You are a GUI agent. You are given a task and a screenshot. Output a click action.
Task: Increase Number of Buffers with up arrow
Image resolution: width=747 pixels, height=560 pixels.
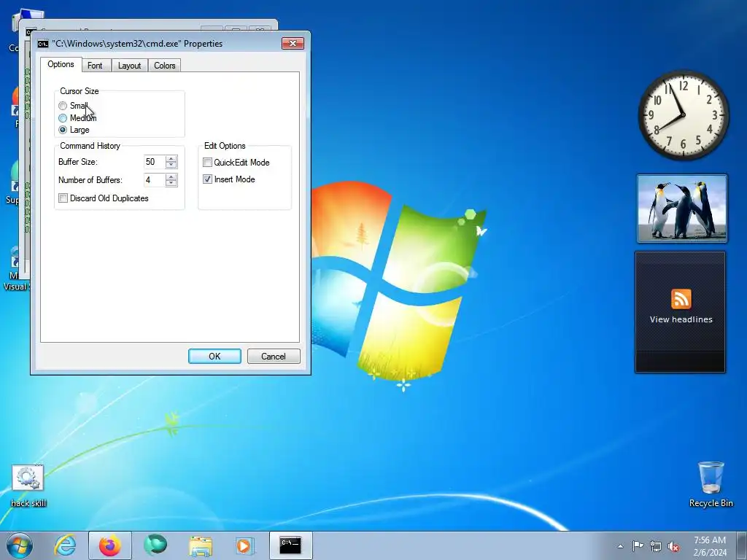[171, 176]
